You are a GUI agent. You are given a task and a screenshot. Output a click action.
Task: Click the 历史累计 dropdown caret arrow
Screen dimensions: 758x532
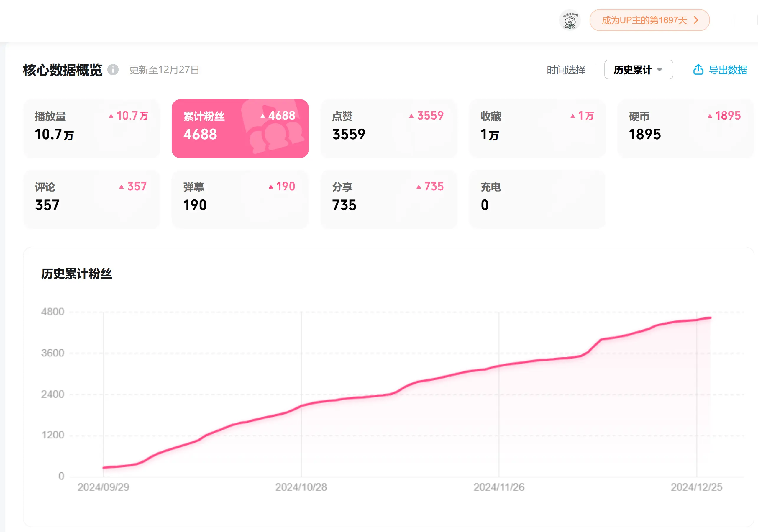pos(659,70)
